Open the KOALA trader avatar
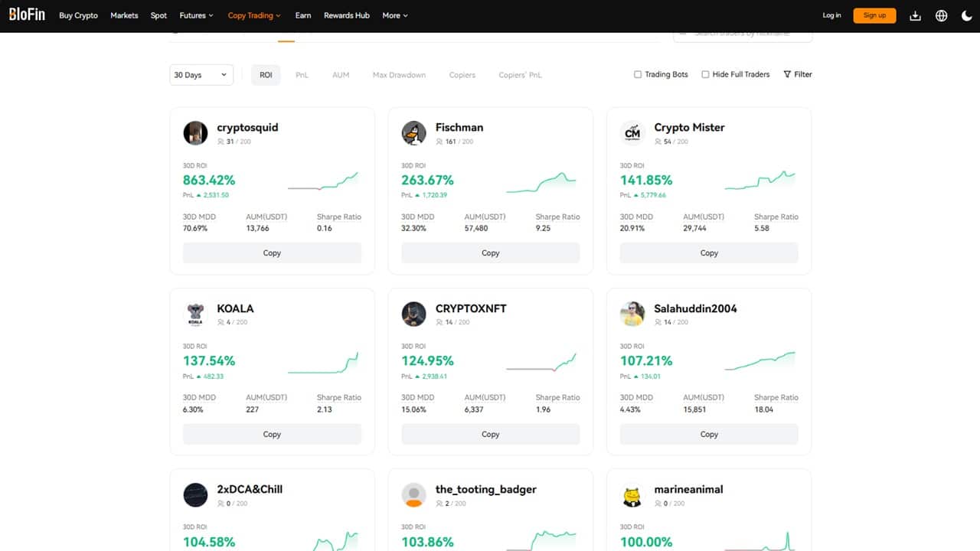The image size is (980, 551). (x=195, y=314)
